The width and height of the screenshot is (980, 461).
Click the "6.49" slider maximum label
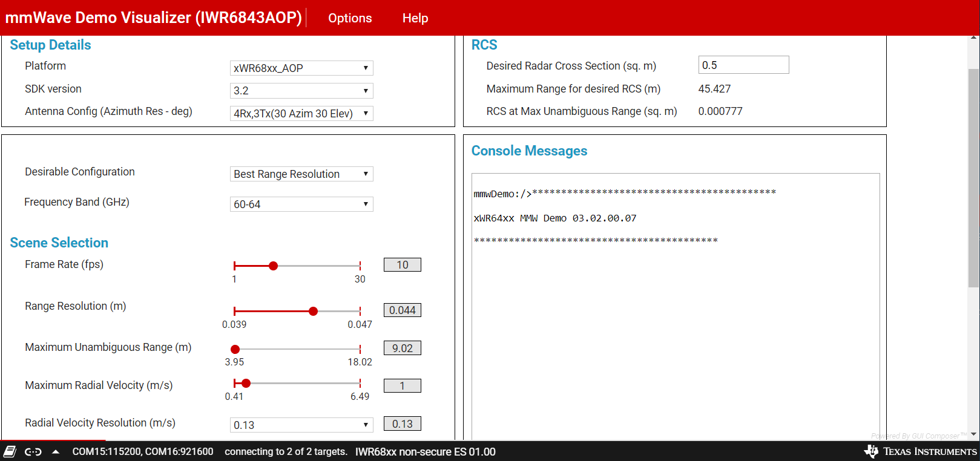coord(360,396)
